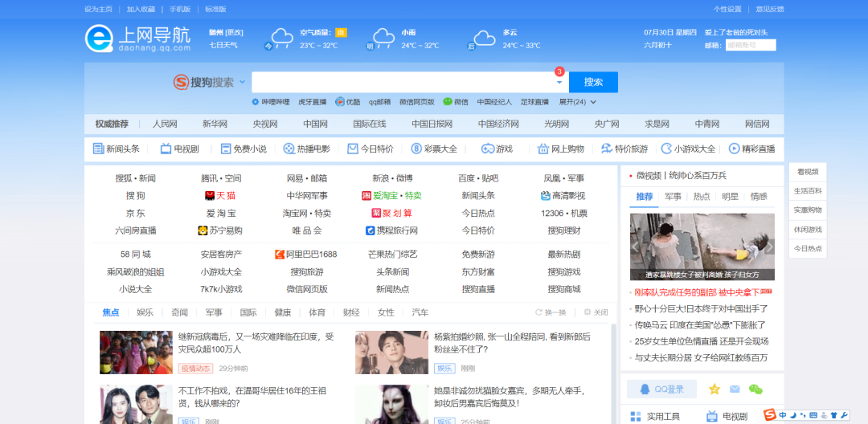868x424 pixels.
Task: Select the 明星 micro-video tab
Action: pos(730,196)
